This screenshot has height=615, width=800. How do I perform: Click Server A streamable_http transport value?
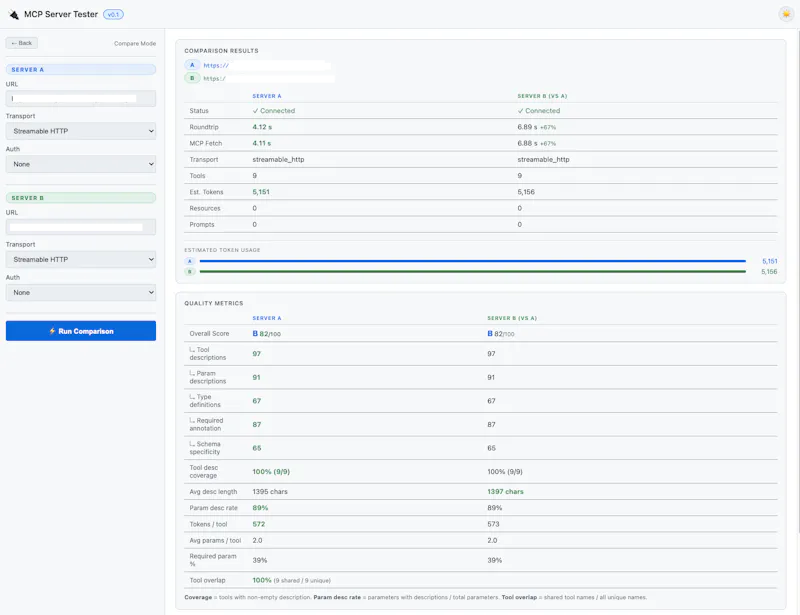pos(278,160)
